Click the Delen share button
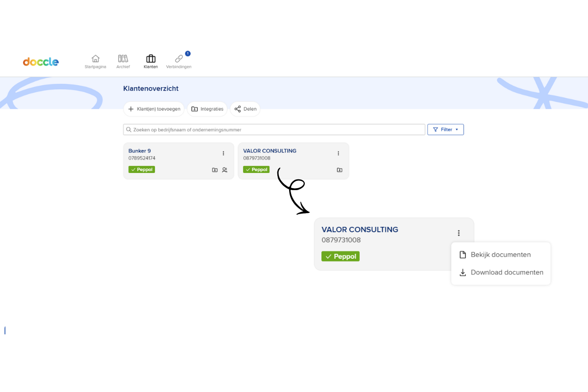 (245, 109)
